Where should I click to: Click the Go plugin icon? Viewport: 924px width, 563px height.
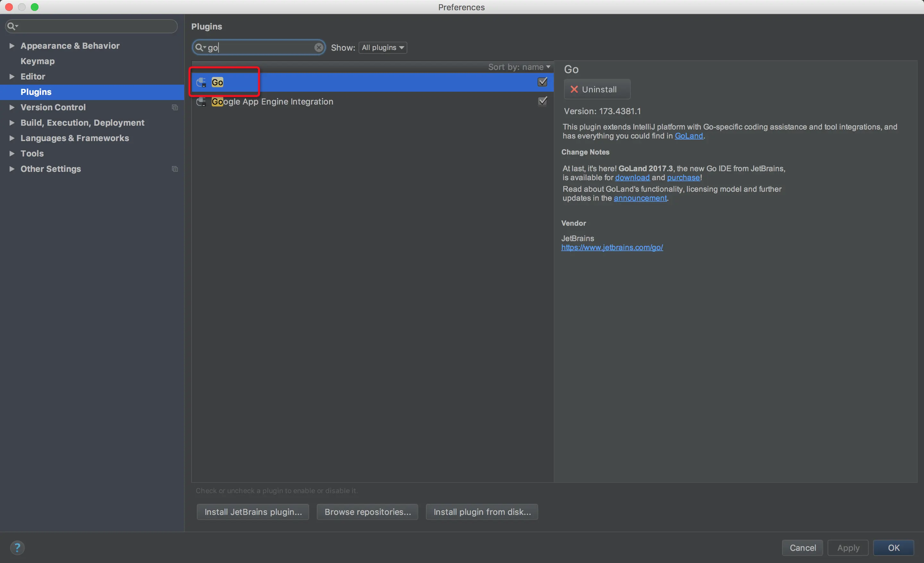click(x=201, y=82)
